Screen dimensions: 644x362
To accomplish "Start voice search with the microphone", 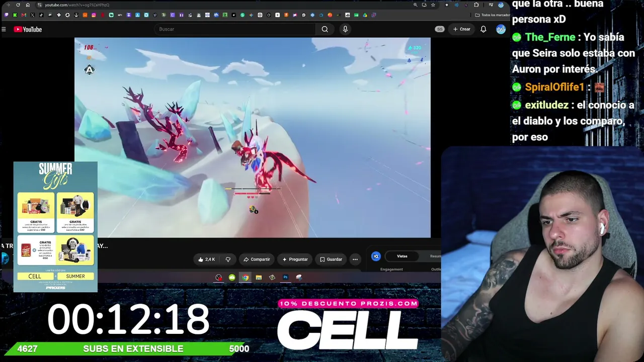I will tap(345, 29).
